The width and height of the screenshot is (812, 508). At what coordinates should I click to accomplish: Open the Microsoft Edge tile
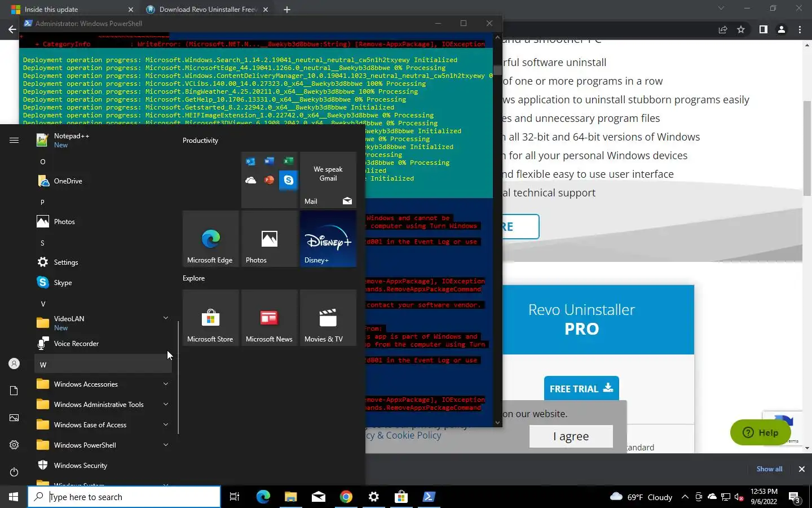tap(211, 239)
